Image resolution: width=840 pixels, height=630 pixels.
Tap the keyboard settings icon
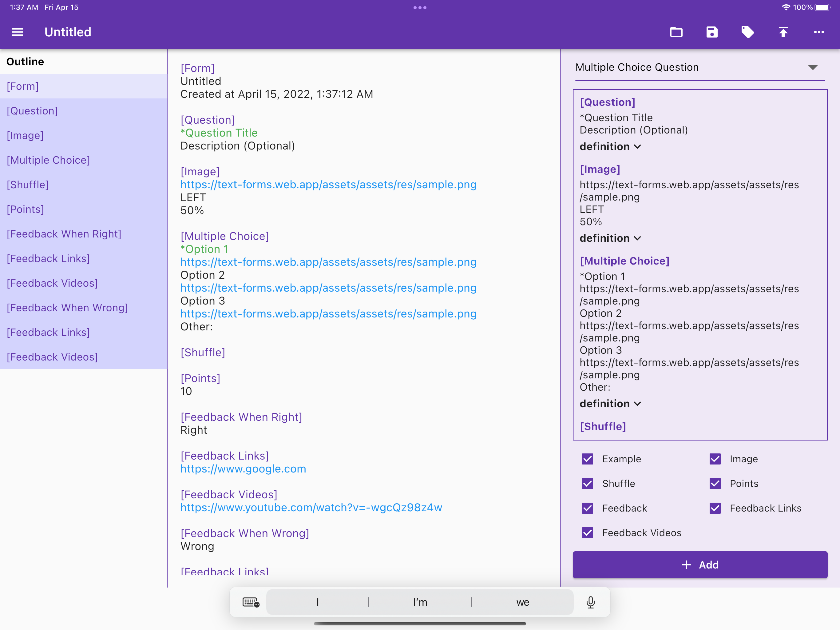coord(251,602)
